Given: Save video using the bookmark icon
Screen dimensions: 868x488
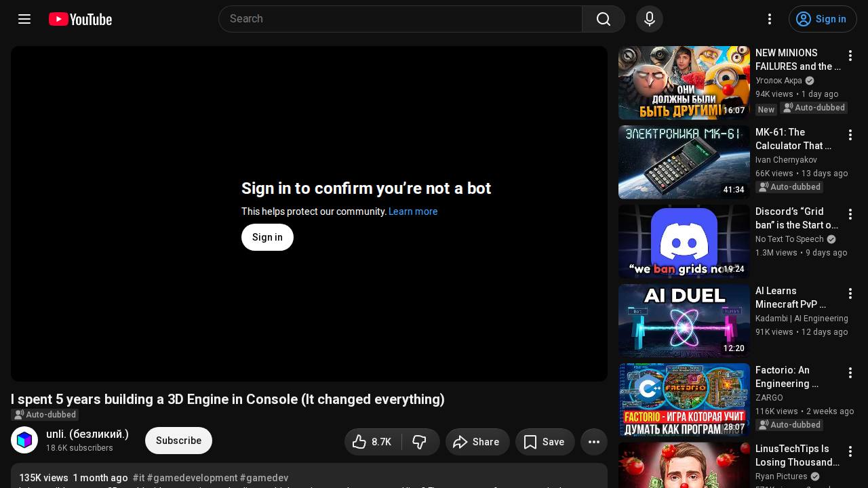Looking at the screenshot, I should pyautogui.click(x=545, y=442).
